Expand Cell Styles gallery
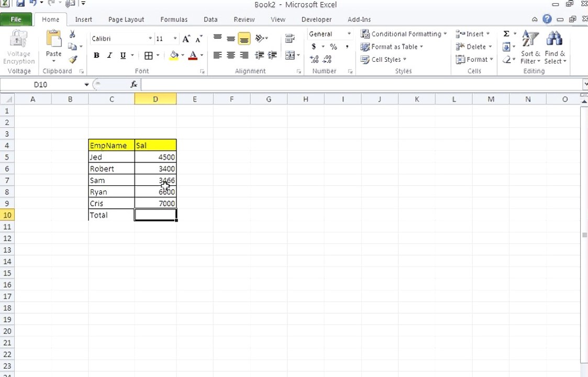Viewport: 588px width, 377px height. point(383,59)
